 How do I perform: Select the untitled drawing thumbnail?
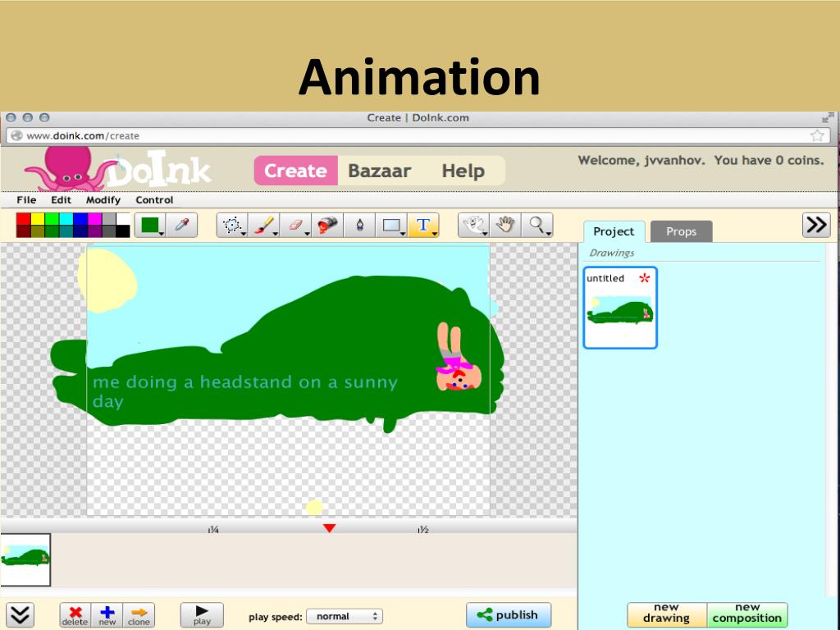tap(620, 308)
